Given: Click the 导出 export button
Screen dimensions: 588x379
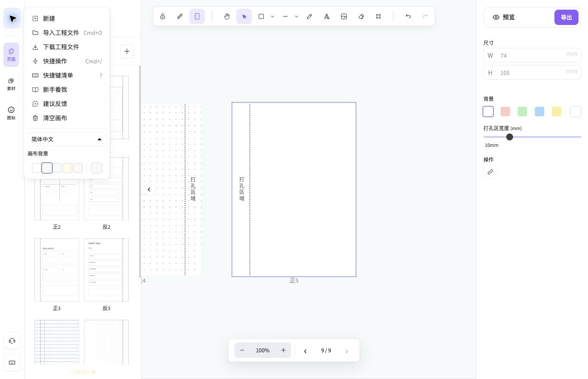Looking at the screenshot, I should [566, 17].
